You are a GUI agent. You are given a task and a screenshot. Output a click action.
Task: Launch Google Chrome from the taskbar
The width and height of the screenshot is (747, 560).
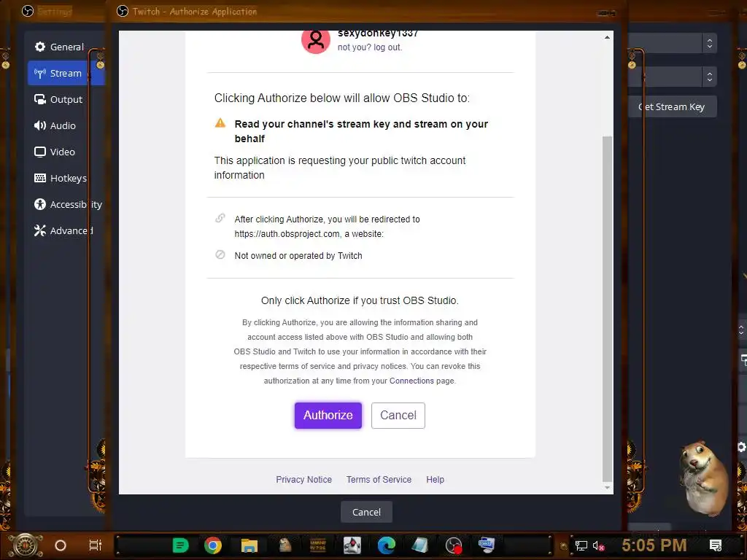click(x=213, y=545)
